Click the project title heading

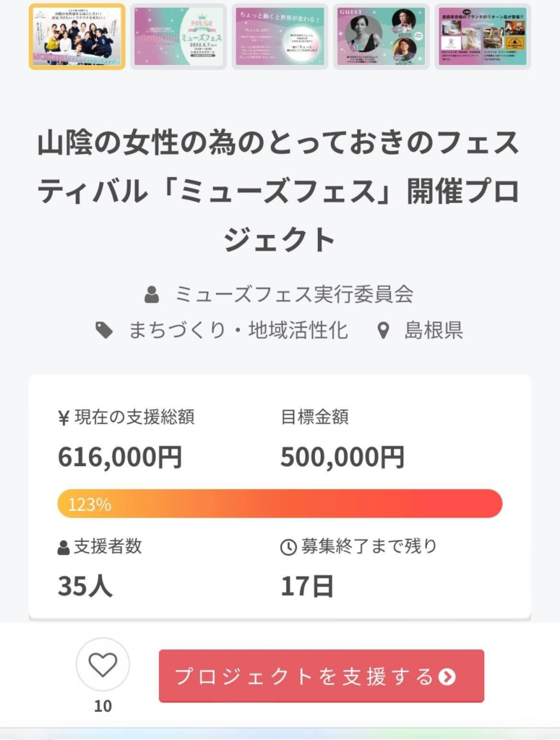pyautogui.click(x=280, y=191)
